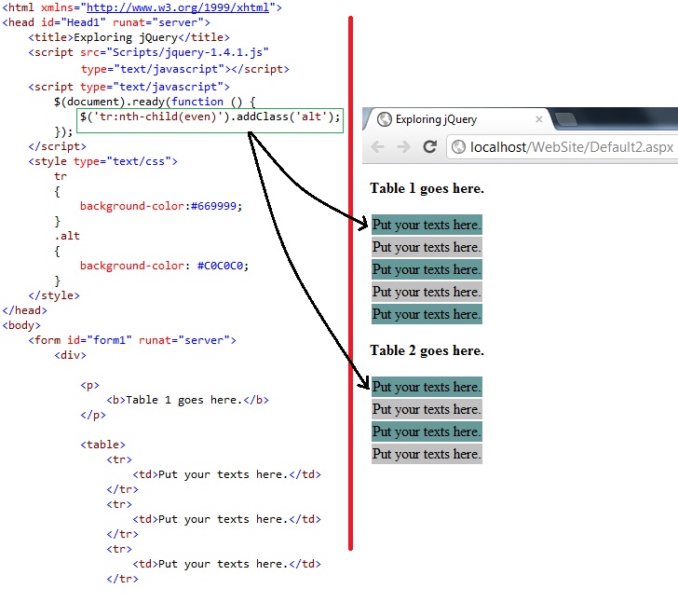Click the <head id="Head1" runat="server"> code line
Image resolution: width=678 pixels, height=616 pixels.
tap(106, 22)
